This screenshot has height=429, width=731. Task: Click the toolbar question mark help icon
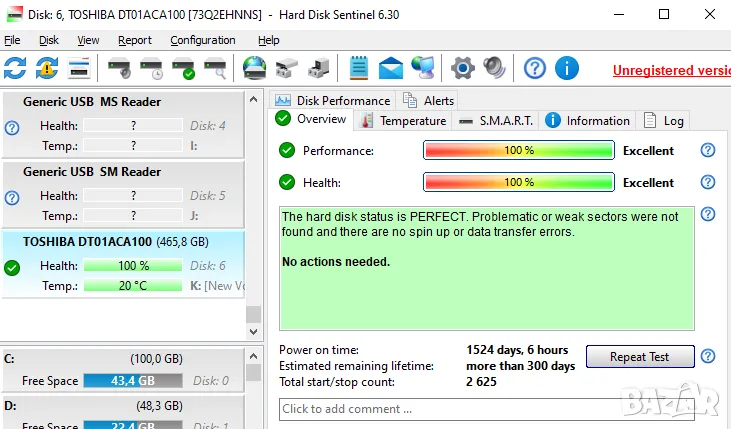pyautogui.click(x=535, y=68)
